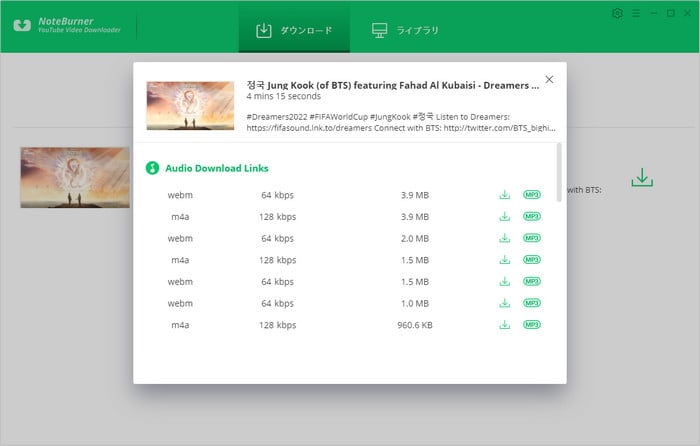Click '128 kbps' in the 960.6 KB row

pyautogui.click(x=278, y=325)
